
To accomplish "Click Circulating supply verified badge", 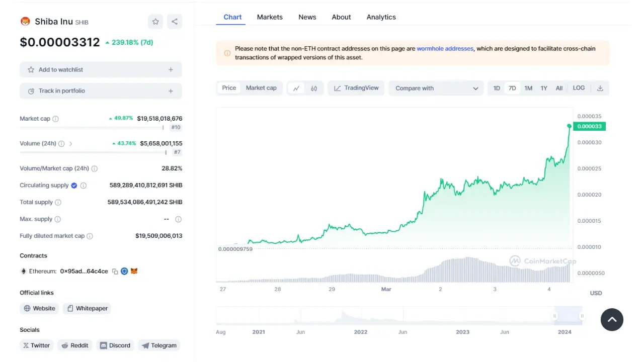I will pos(74,186).
